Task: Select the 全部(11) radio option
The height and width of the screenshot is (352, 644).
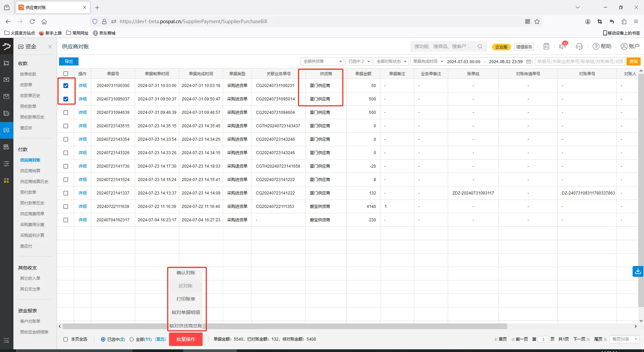Action: coord(132,339)
